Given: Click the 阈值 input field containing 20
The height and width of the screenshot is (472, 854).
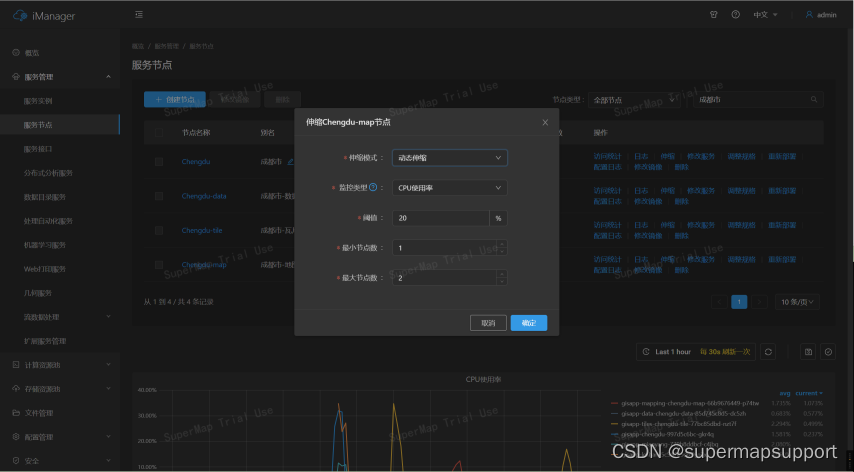Looking at the screenshot, I should (x=440, y=218).
